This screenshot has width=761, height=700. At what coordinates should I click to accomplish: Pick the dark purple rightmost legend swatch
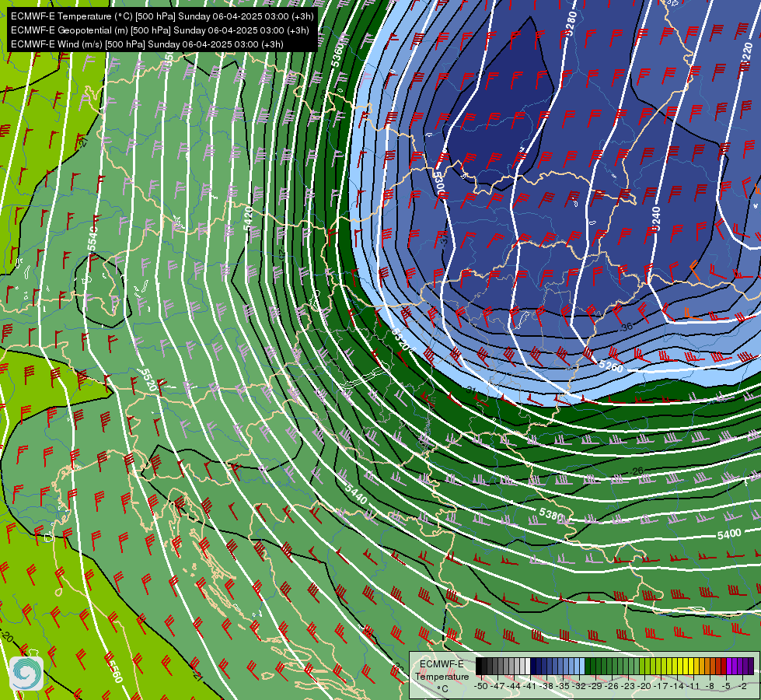(x=752, y=666)
